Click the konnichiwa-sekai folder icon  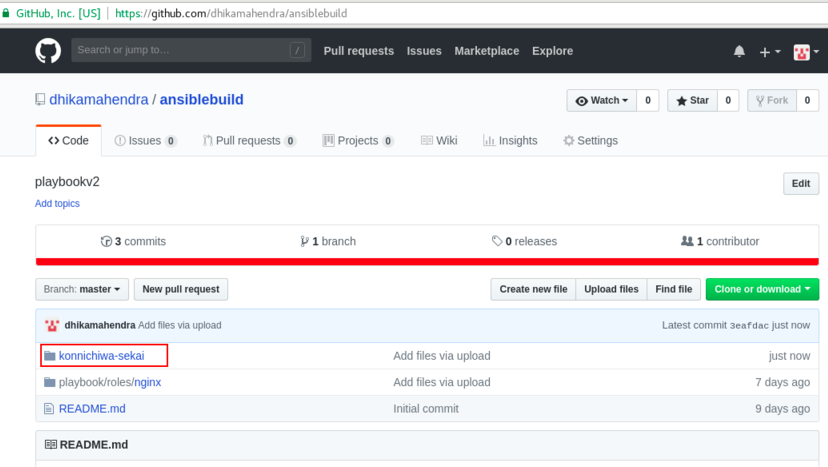[50, 356]
